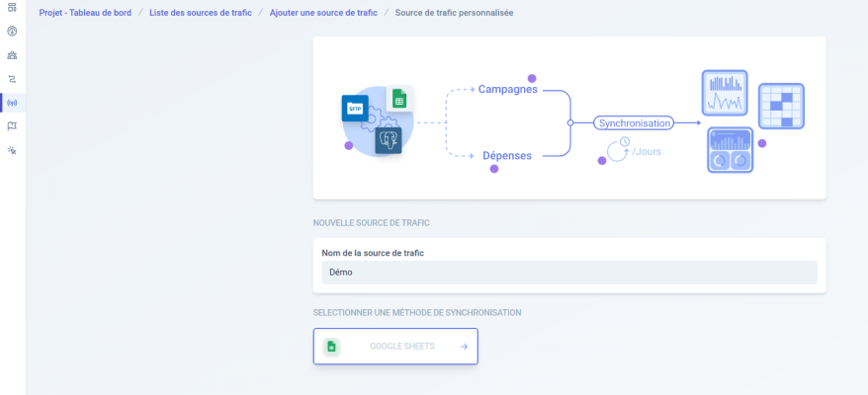Open the users group icon in sidebar
868x395 pixels.
point(12,54)
